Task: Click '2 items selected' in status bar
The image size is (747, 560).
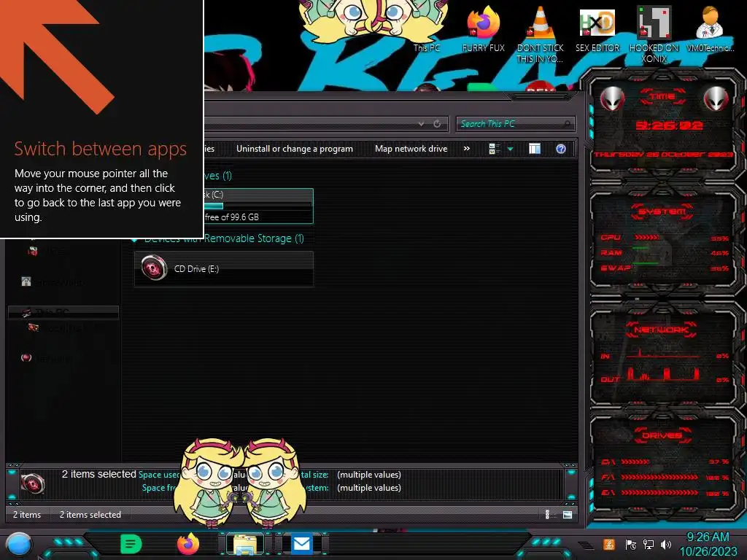Action: [90, 514]
